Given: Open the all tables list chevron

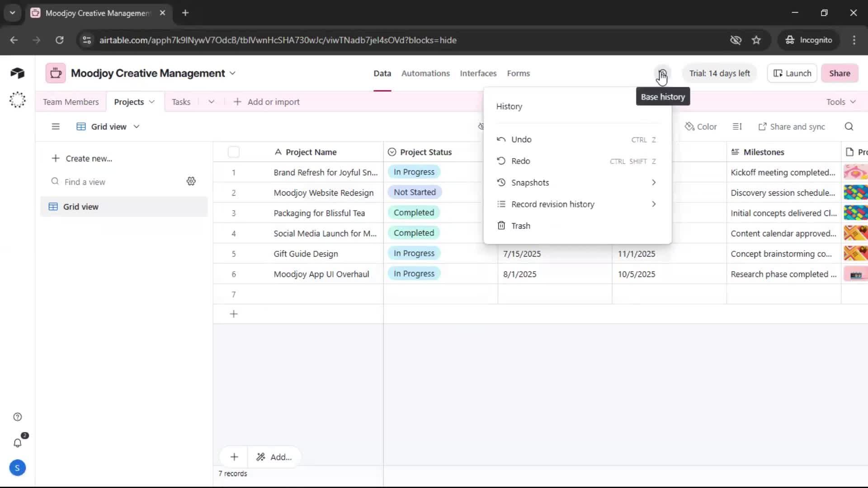Looking at the screenshot, I should pyautogui.click(x=211, y=102).
